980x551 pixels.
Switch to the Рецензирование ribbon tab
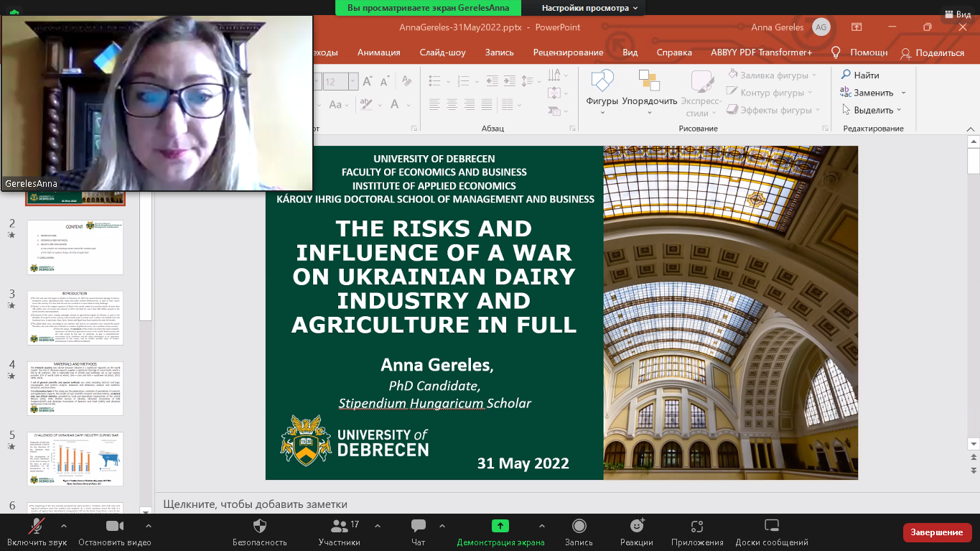(x=568, y=52)
